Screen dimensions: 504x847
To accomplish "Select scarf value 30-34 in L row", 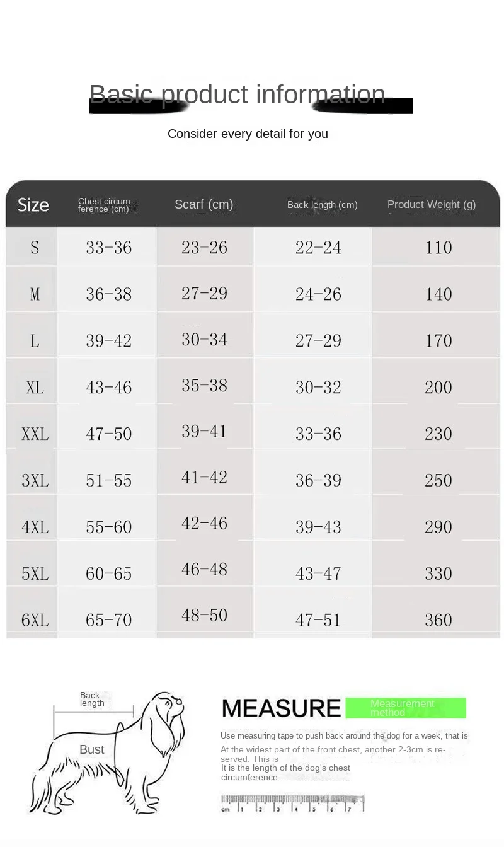I will [x=204, y=340].
